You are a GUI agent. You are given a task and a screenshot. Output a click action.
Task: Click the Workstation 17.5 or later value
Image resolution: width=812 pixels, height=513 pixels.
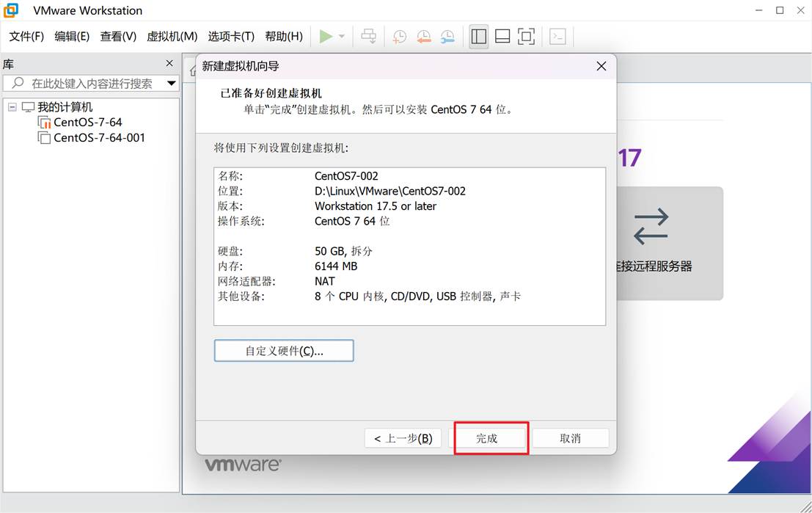[x=376, y=206]
